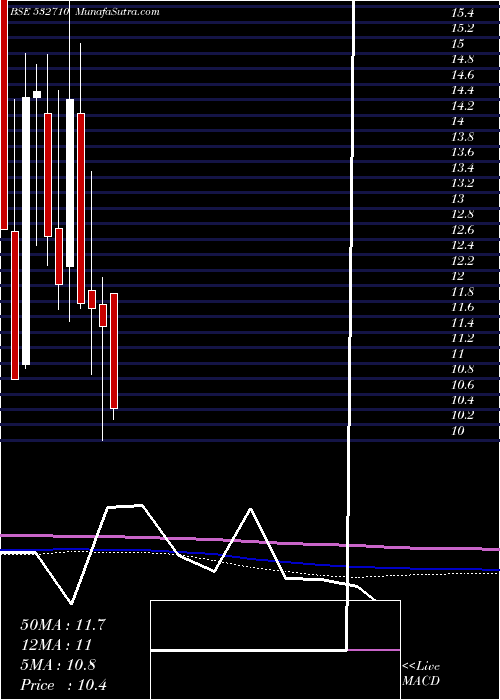The height and width of the screenshot is (700, 500).
Task: Click the 12.4 price axis label
Action: (x=462, y=245)
